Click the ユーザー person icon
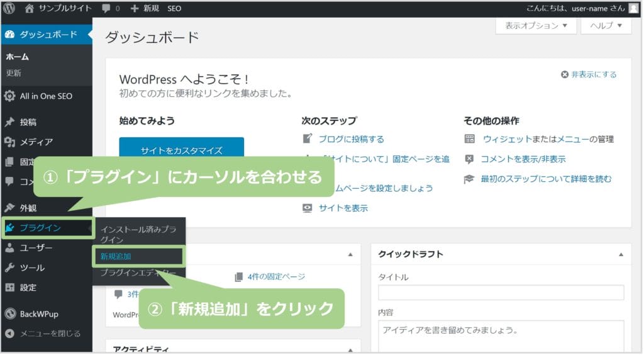The height and width of the screenshot is (355, 644). 9,248
